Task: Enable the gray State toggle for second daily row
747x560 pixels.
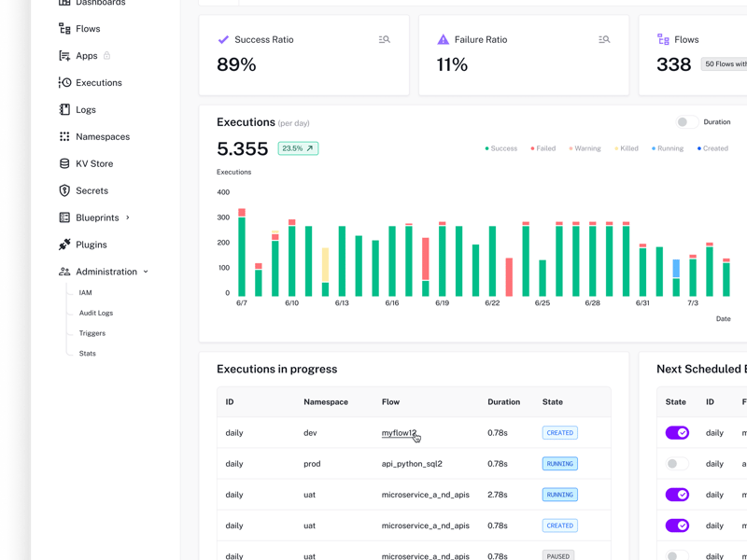Action: (x=676, y=464)
